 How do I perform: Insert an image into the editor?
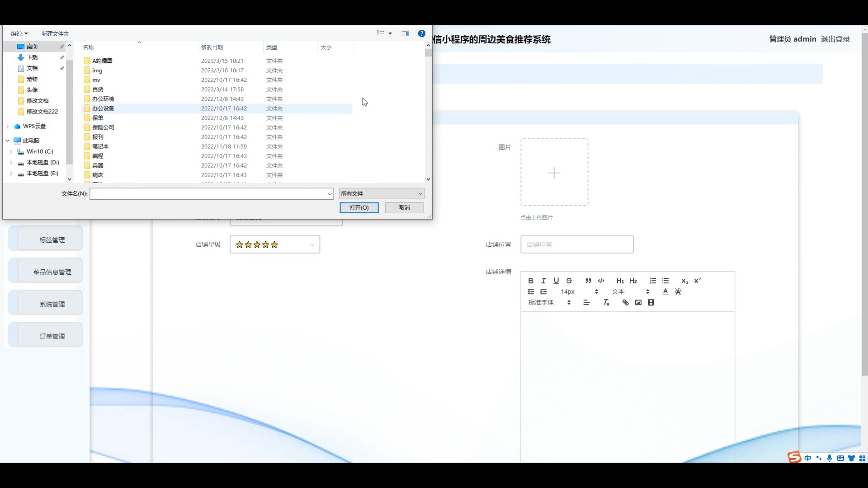(638, 303)
